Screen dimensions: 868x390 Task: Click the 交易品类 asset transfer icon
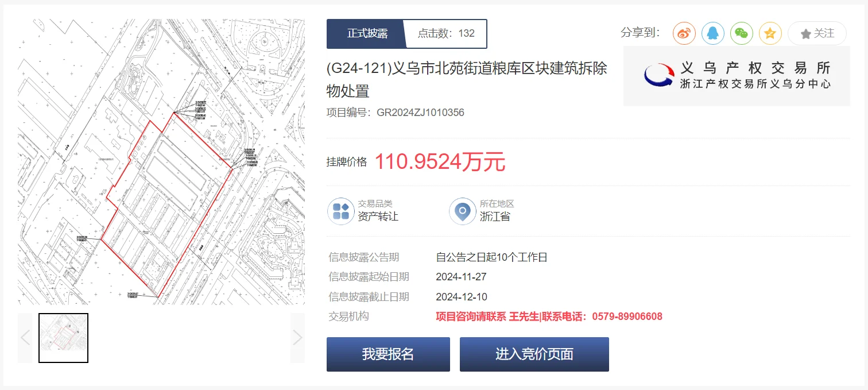pos(341,211)
